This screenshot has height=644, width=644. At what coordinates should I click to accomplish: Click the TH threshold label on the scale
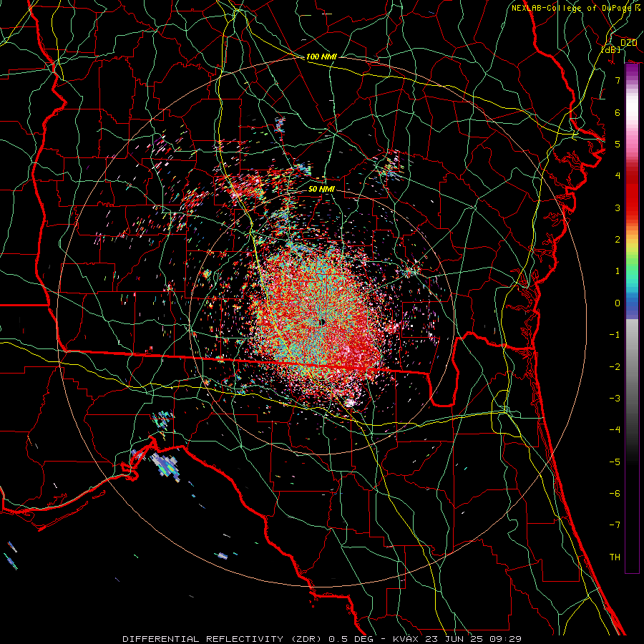pyautogui.click(x=615, y=557)
